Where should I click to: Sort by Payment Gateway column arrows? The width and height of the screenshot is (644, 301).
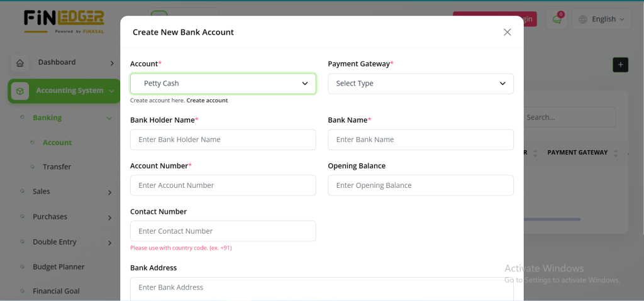(615, 153)
